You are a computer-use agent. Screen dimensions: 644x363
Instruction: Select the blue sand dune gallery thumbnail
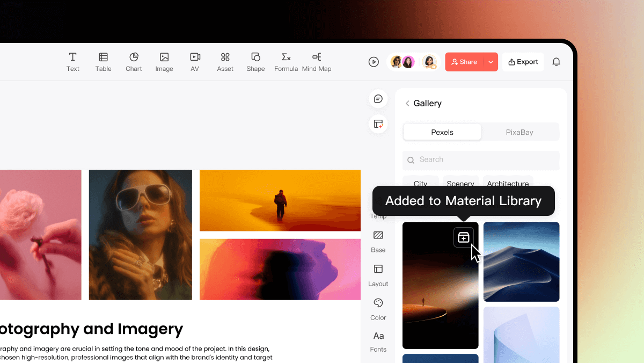pos(522,262)
